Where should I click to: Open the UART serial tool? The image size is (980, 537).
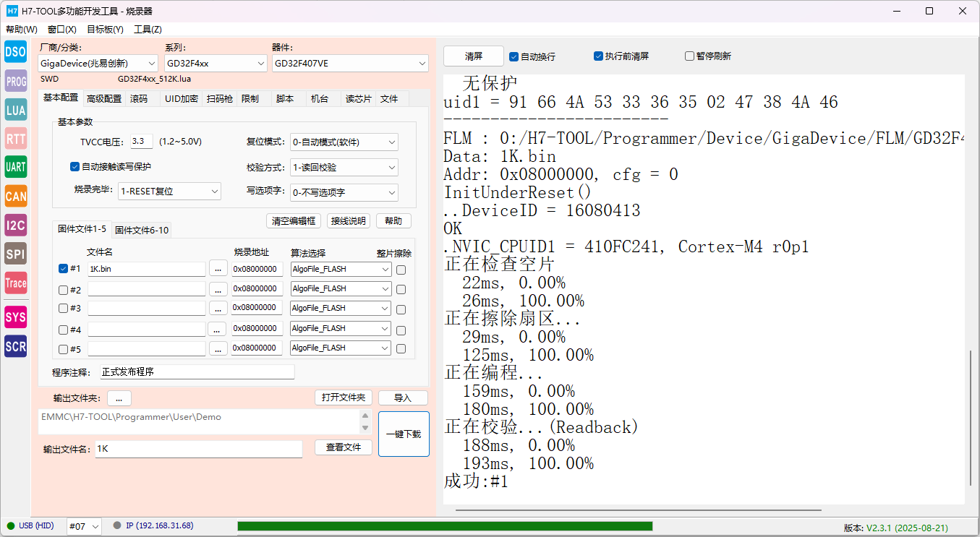pos(16,167)
